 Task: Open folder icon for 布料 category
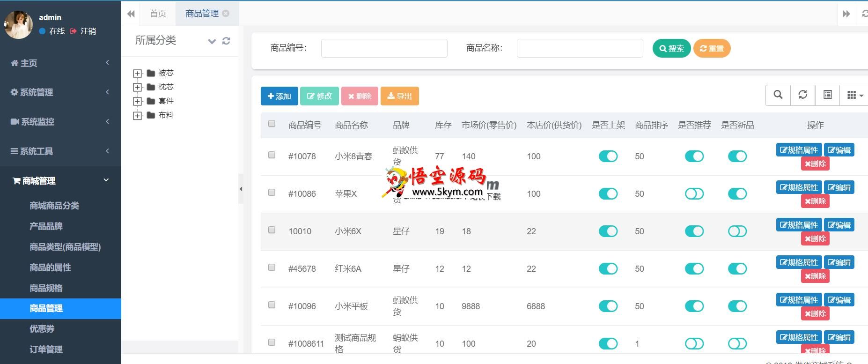point(151,115)
